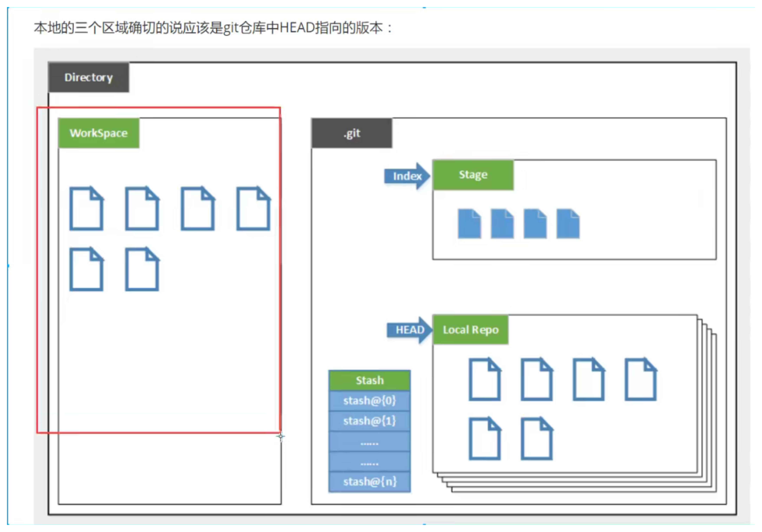Select the Stage green label

coord(473,175)
